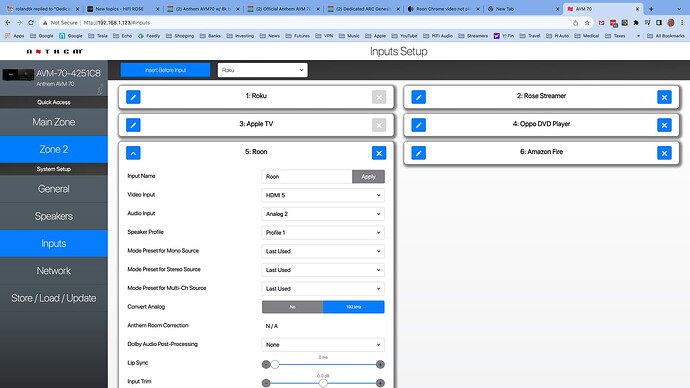This screenshot has height=388, width=690.
Task: Decrease Lip Sync with minus button
Action: click(266, 364)
